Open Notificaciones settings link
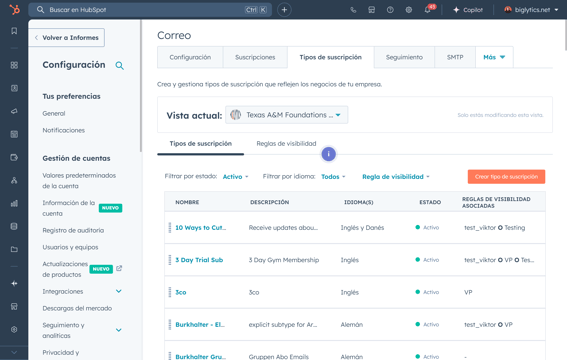The image size is (567, 360). 64,130
